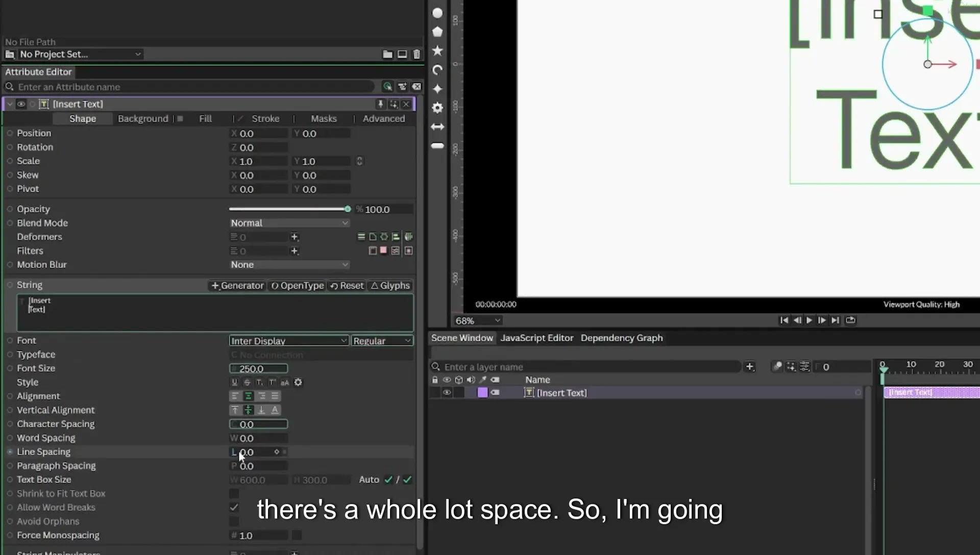This screenshot has width=980, height=555.
Task: Enable Avoid Orphans checkbox
Action: (x=234, y=521)
